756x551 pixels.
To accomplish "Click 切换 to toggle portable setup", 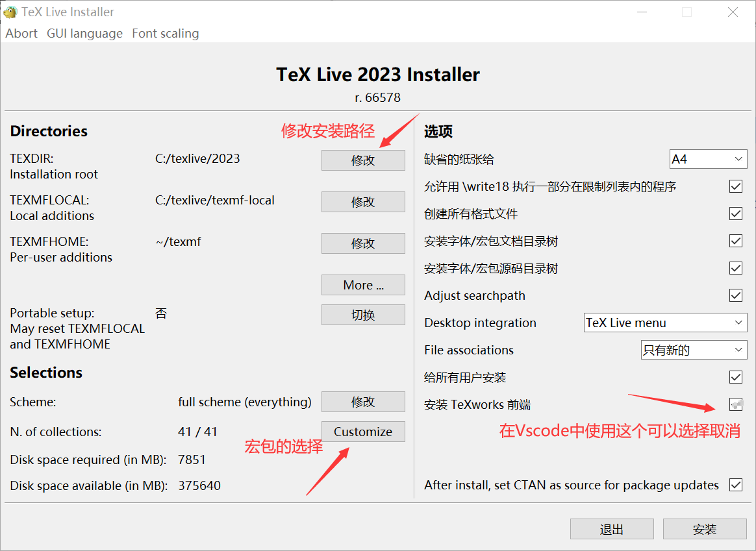I will [x=363, y=315].
